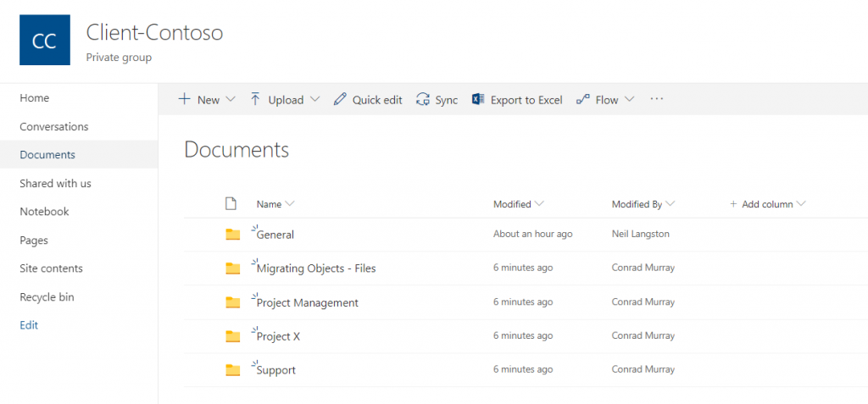Image resolution: width=868 pixels, height=404 pixels.
Task: Click the Excel icon in toolbar
Action: point(478,100)
